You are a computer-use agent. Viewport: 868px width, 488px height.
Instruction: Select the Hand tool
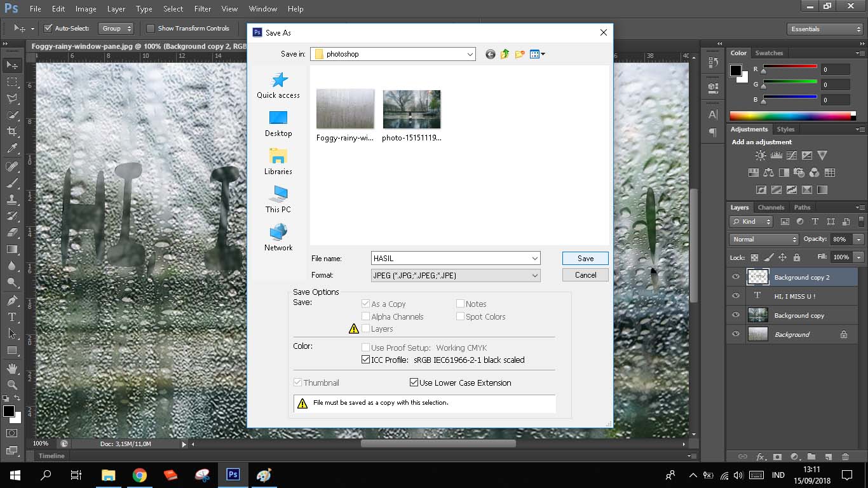(x=11, y=368)
